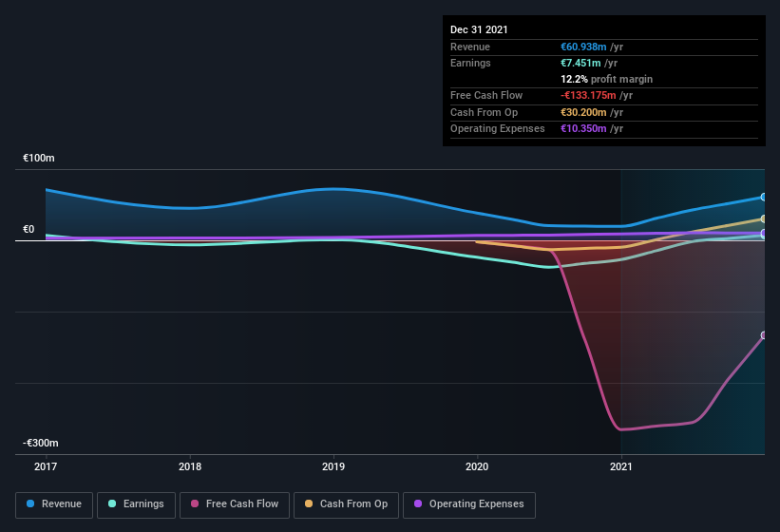Click the Earnings row label in tooltip
This screenshot has height=532, width=780.
[x=470, y=63]
